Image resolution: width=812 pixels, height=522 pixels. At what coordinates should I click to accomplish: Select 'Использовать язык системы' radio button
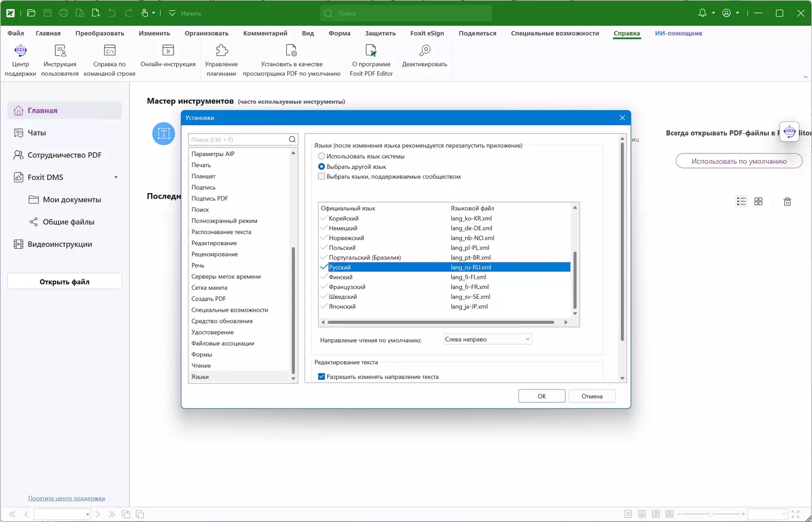click(x=322, y=157)
